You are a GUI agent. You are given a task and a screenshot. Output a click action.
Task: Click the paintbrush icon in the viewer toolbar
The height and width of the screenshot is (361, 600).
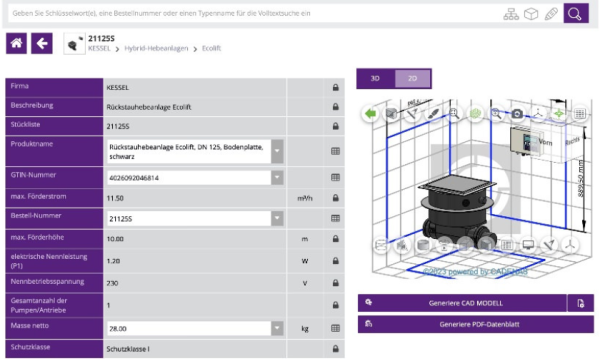click(433, 114)
